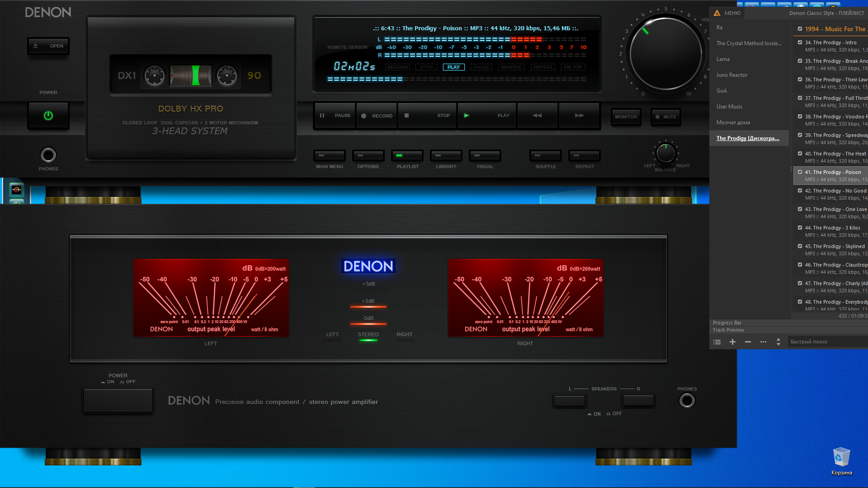Open the three-dots more options icon
The height and width of the screenshot is (488, 868).
[x=763, y=342]
